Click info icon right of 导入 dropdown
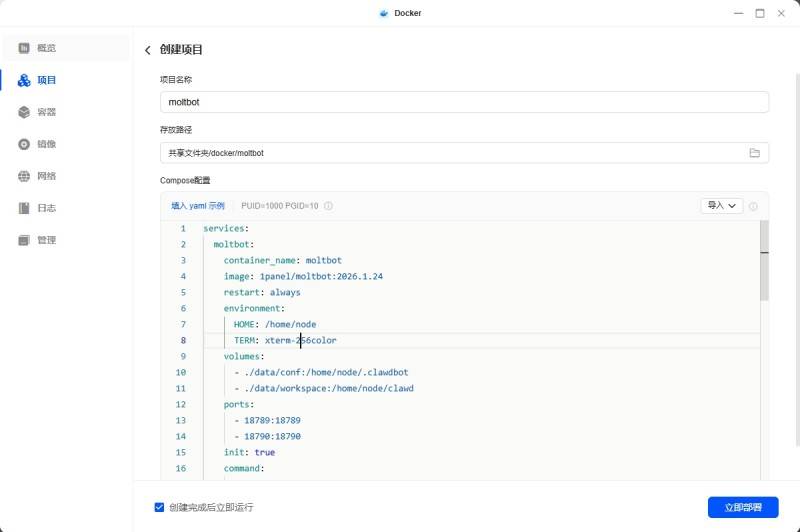The image size is (800, 532). click(753, 206)
